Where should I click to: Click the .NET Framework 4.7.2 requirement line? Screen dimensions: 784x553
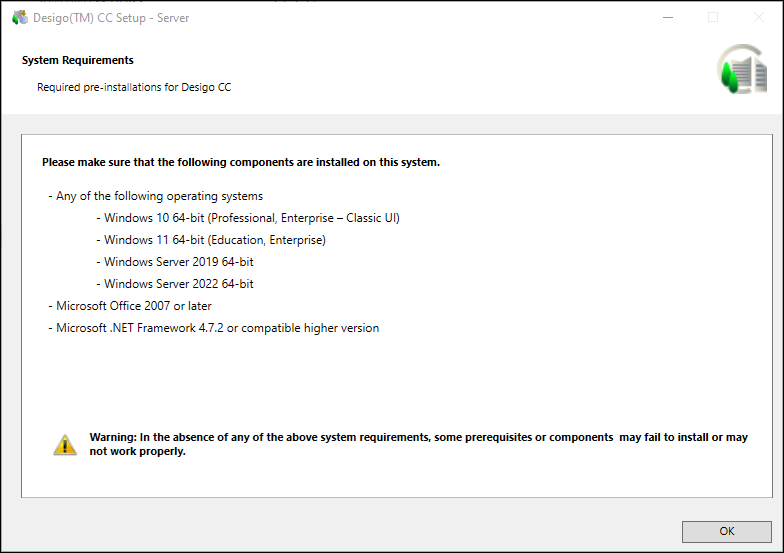point(217,328)
